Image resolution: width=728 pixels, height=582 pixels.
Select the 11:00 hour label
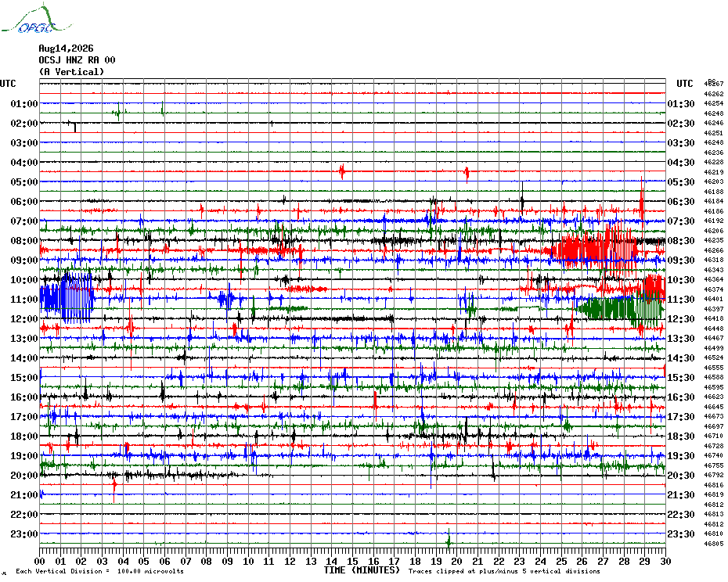[x=24, y=300]
